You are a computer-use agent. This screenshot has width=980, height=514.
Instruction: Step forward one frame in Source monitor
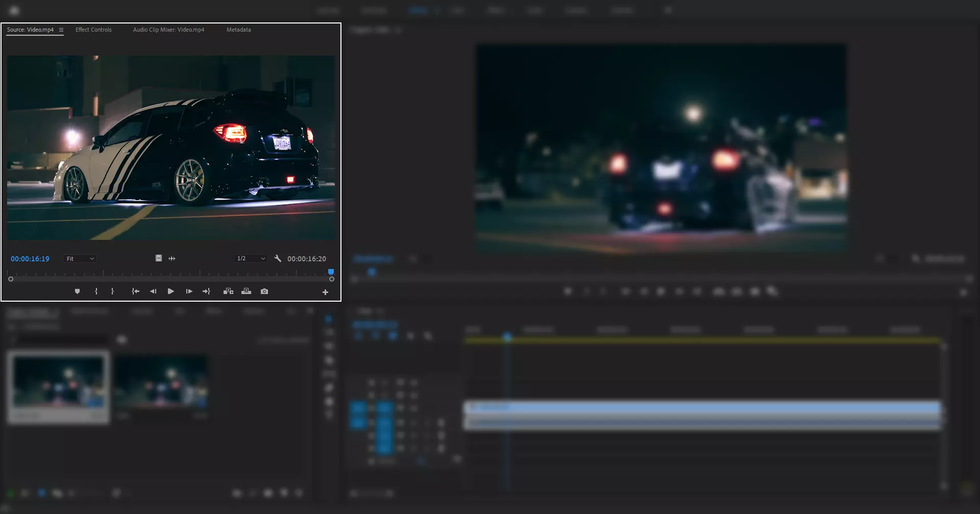[189, 291]
